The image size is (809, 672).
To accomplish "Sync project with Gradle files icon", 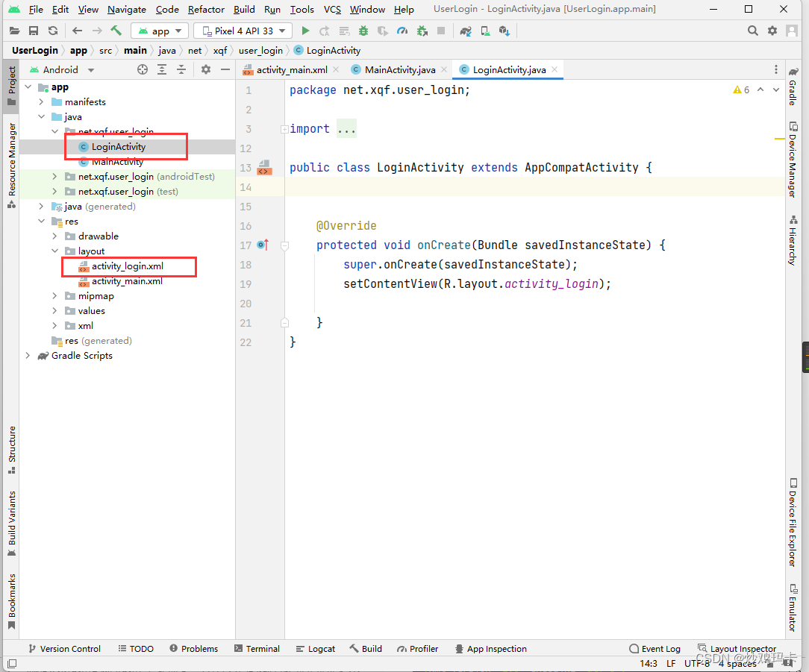I will click(x=466, y=31).
